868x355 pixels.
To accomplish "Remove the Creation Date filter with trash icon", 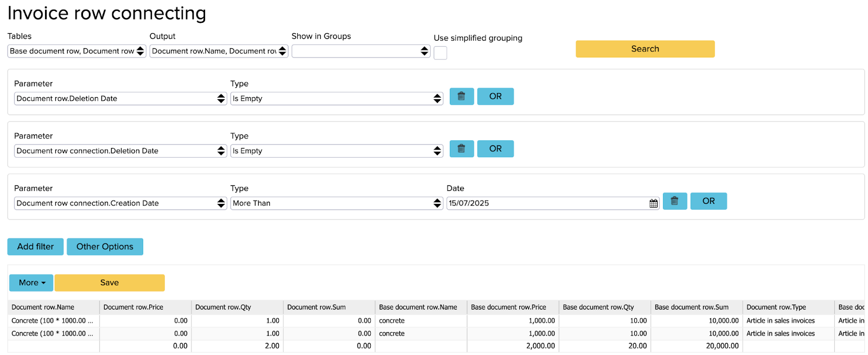I will click(674, 201).
